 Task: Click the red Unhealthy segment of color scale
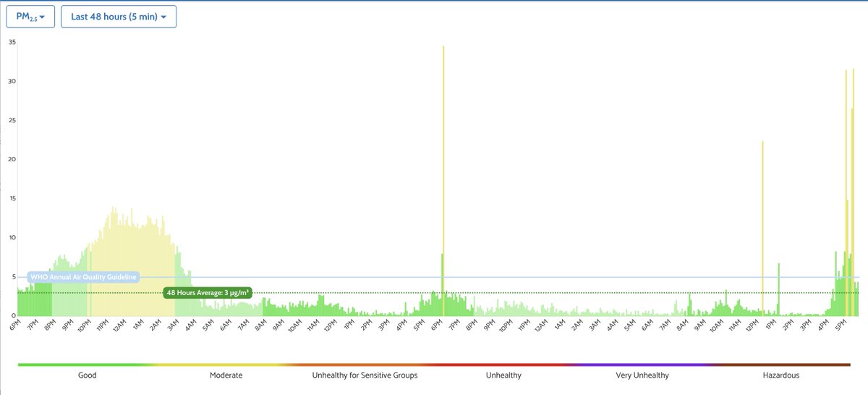click(503, 365)
